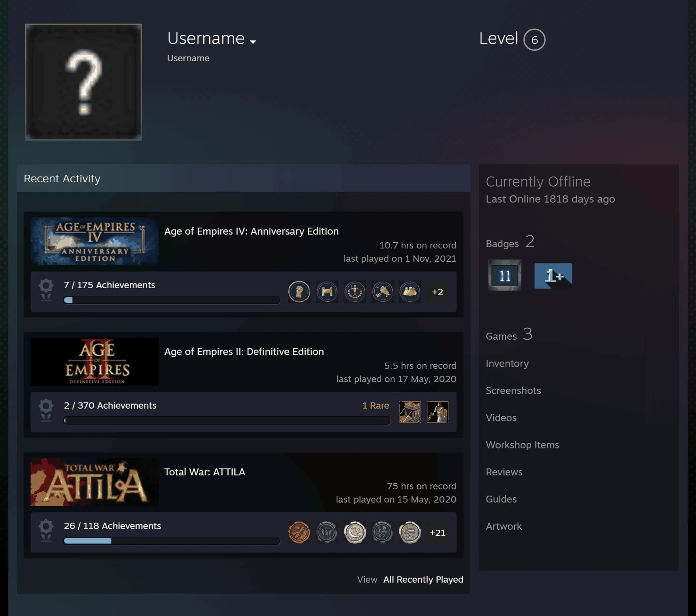Click the silver lined achievement icon for ATTILA
Image resolution: width=696 pixels, height=616 pixels.
click(x=410, y=532)
